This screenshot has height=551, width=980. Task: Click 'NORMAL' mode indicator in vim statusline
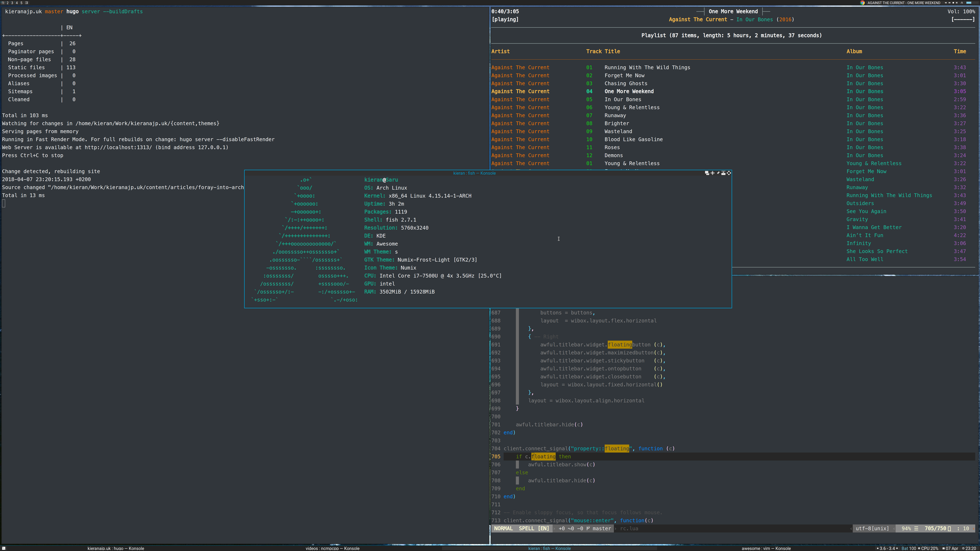point(503,529)
